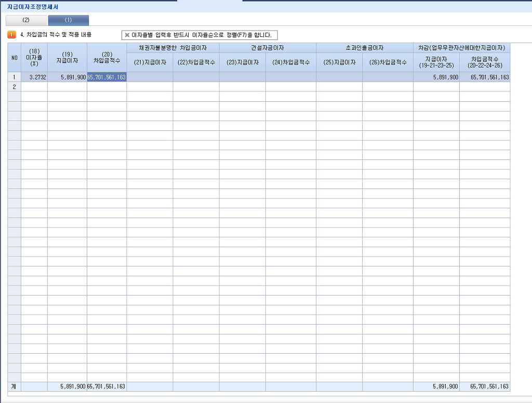Click row 1's (25)지급이자 cell
Viewport: 532px width, 403px height.
pyautogui.click(x=339, y=77)
